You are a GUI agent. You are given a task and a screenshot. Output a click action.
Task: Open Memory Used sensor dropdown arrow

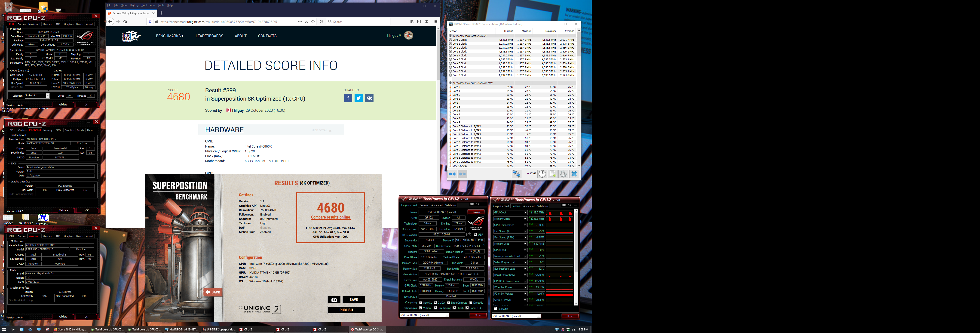(525, 244)
